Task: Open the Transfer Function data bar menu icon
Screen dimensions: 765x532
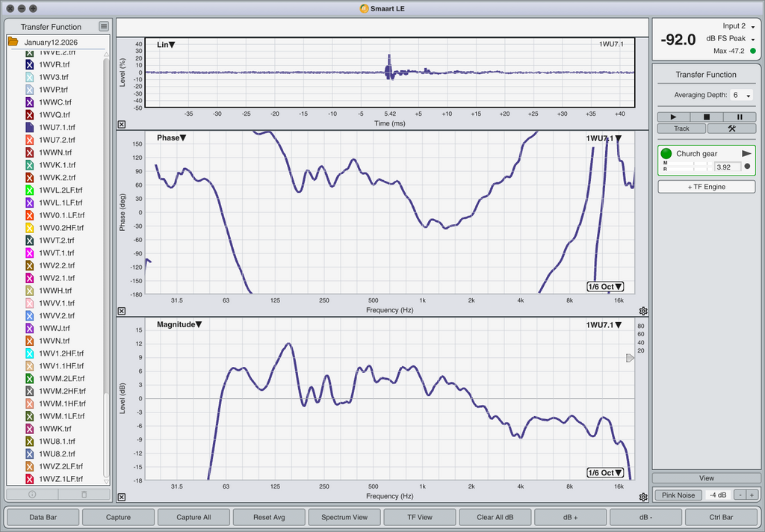Action: pos(104,26)
